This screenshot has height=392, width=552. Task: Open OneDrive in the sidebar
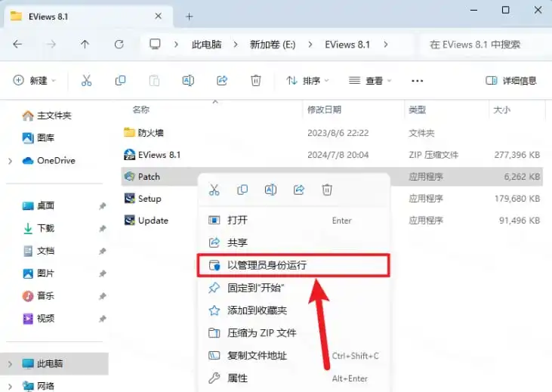(x=48, y=161)
